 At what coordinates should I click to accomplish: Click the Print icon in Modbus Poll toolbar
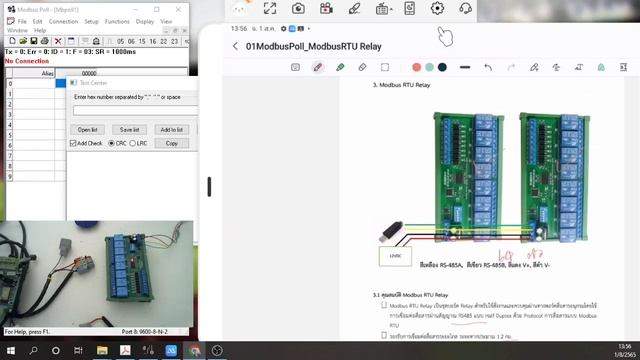(x=44, y=41)
